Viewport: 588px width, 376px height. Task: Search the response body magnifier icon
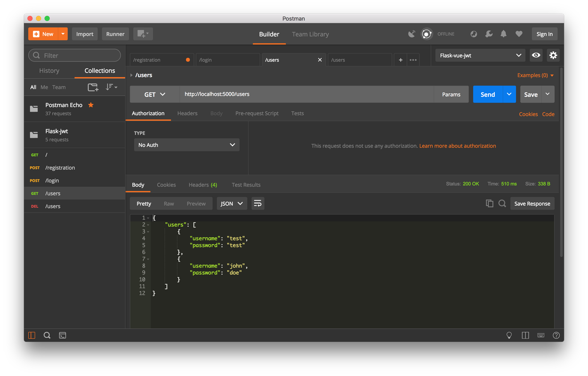[502, 204]
